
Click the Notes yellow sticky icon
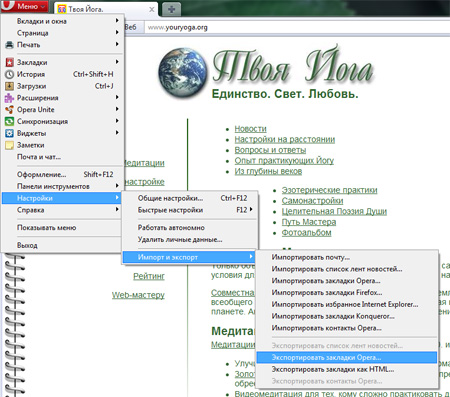tap(9, 145)
